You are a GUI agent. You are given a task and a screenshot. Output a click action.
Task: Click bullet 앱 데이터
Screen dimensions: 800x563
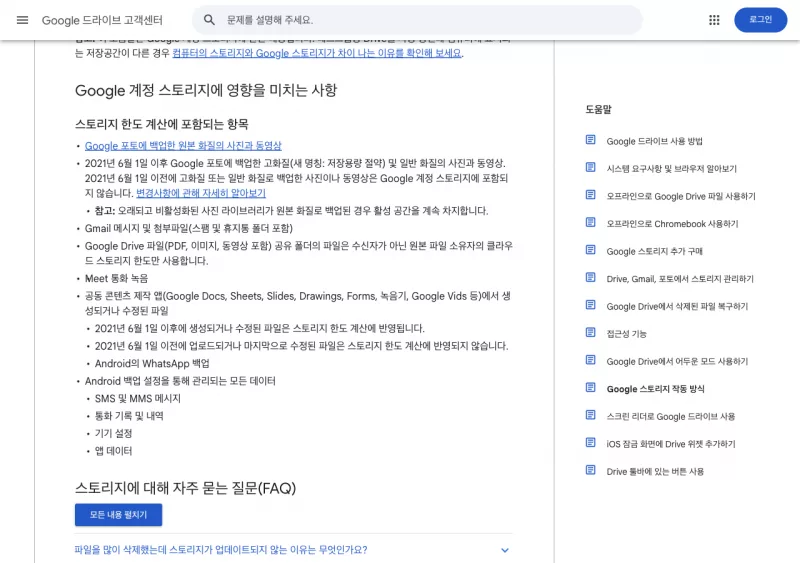(x=113, y=451)
